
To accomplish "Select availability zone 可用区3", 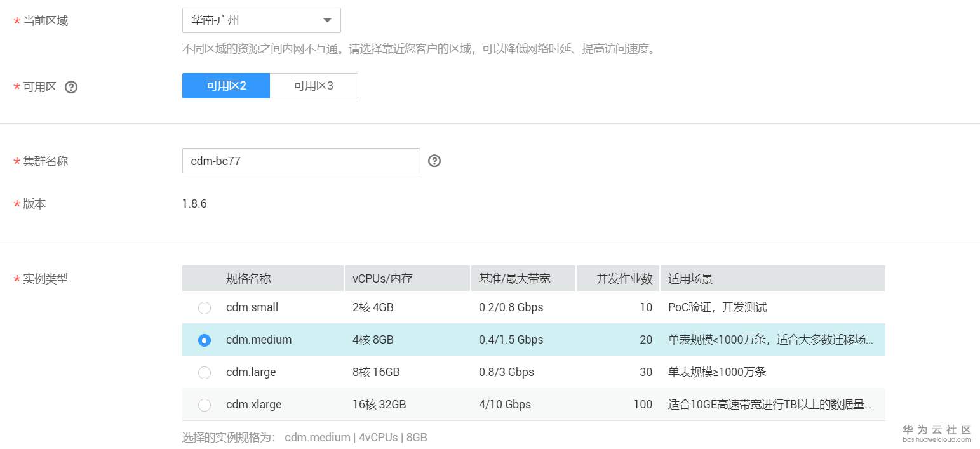I will click(314, 86).
